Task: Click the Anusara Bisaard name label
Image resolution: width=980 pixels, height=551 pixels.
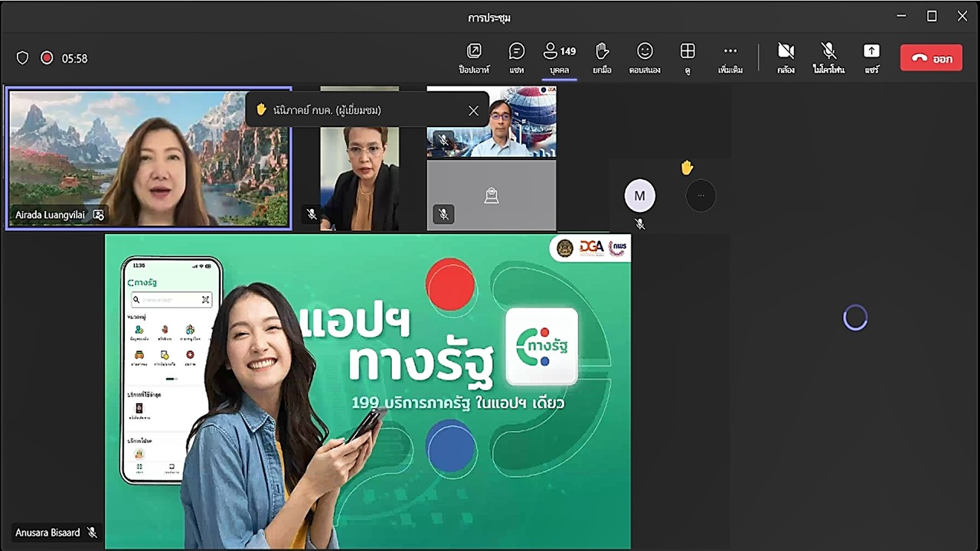Action: coord(47,533)
